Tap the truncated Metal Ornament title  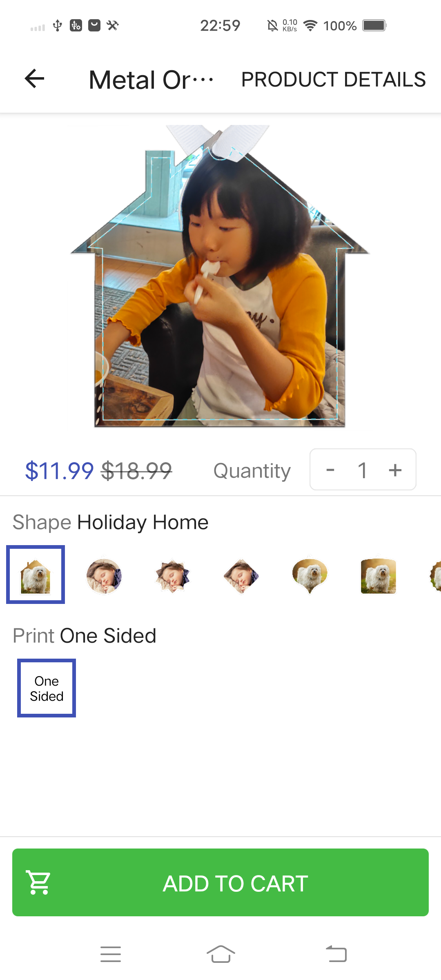[150, 80]
